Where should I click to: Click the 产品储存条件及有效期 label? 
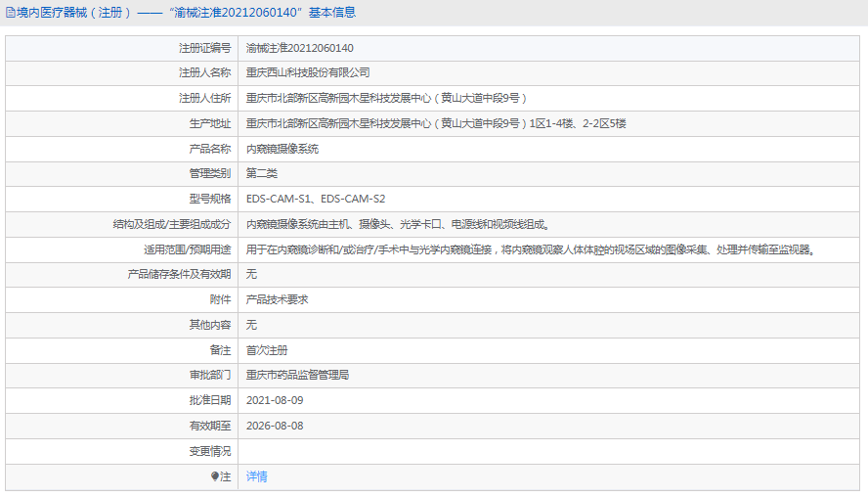[179, 274]
